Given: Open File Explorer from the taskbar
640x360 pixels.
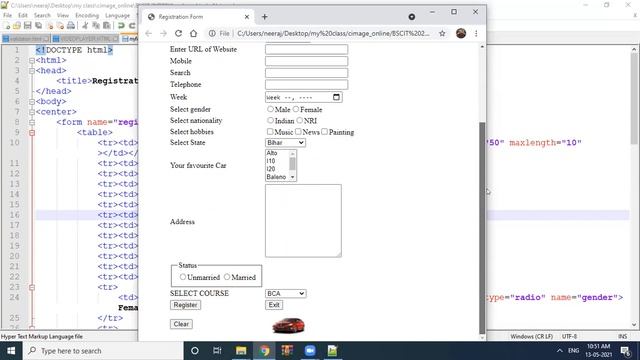Looking at the screenshot, I should pos(241,351).
